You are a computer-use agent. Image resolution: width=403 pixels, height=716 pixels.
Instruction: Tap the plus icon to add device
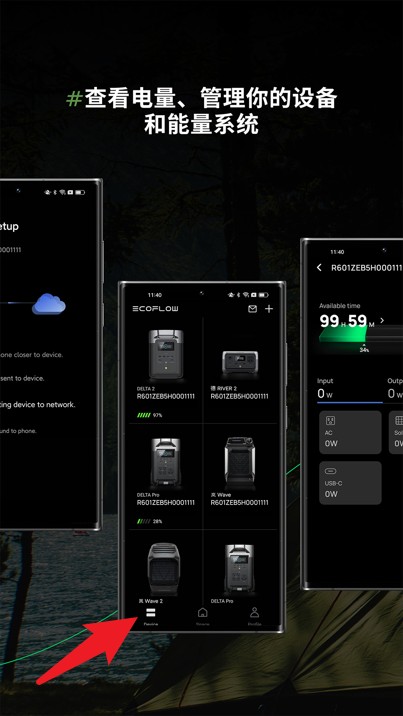269,309
